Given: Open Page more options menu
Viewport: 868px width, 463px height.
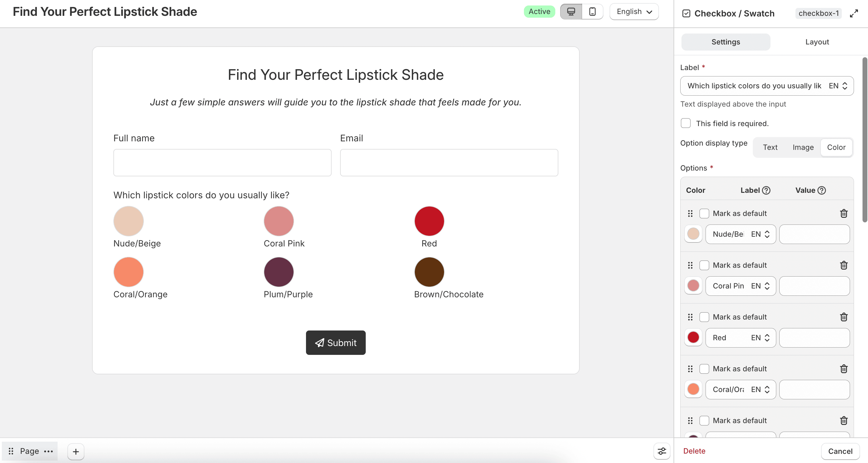Looking at the screenshot, I should point(48,451).
